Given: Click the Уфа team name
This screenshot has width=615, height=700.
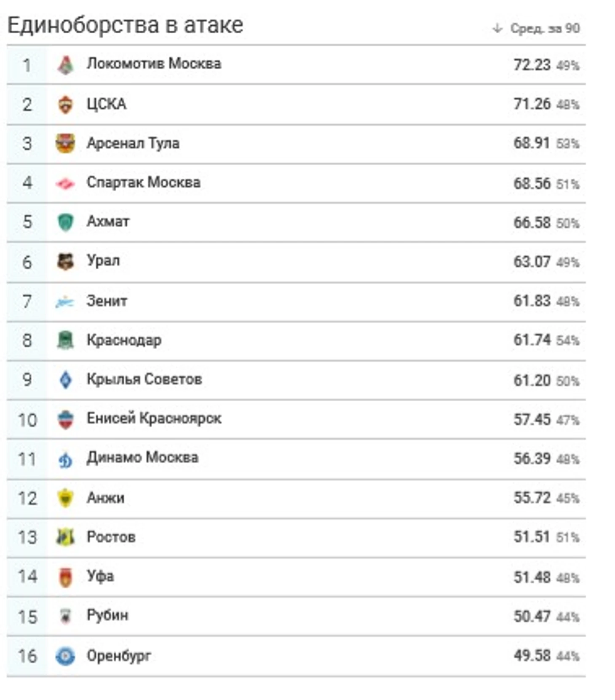Looking at the screenshot, I should coord(100,577).
